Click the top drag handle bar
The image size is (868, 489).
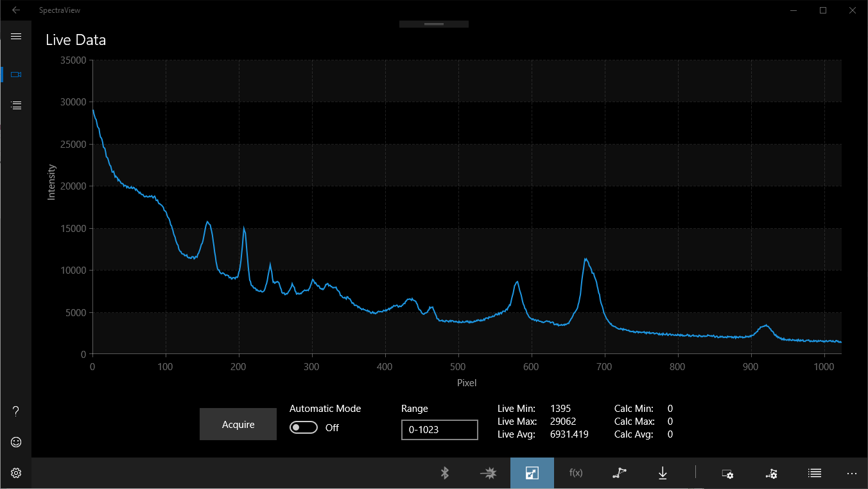434,24
